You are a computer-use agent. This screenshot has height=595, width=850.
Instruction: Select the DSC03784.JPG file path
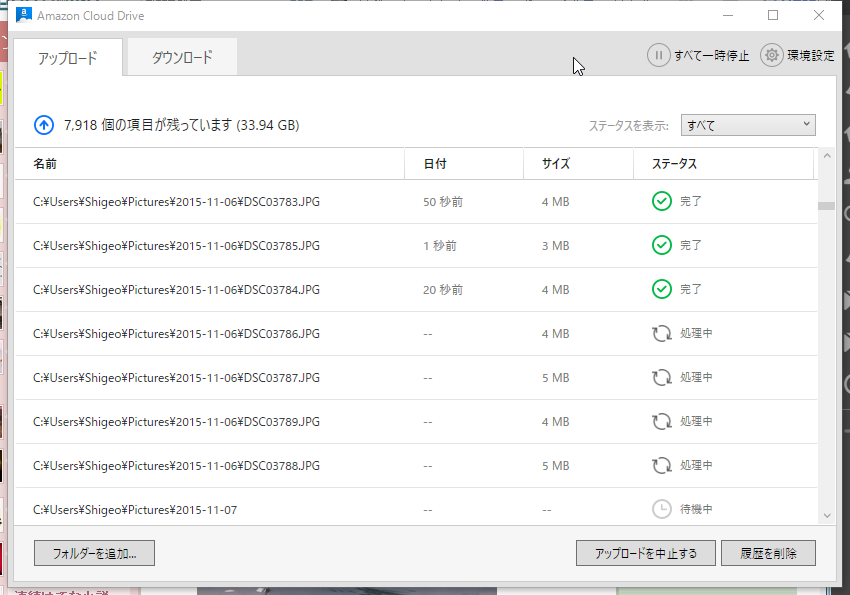tap(176, 290)
